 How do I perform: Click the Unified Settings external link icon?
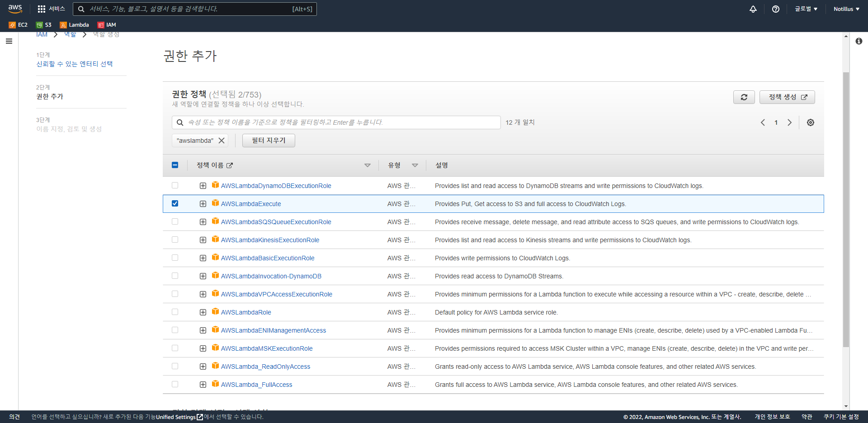(x=200, y=417)
